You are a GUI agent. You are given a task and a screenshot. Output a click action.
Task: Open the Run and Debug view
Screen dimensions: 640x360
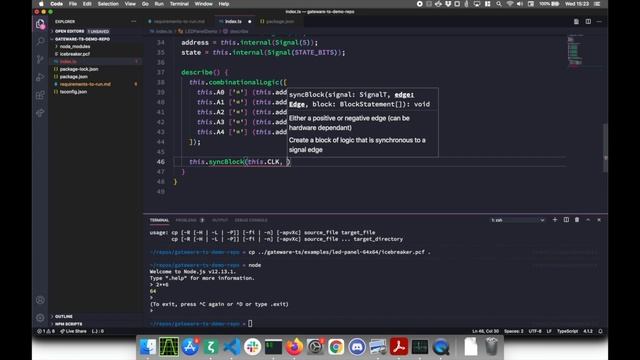click(40, 77)
